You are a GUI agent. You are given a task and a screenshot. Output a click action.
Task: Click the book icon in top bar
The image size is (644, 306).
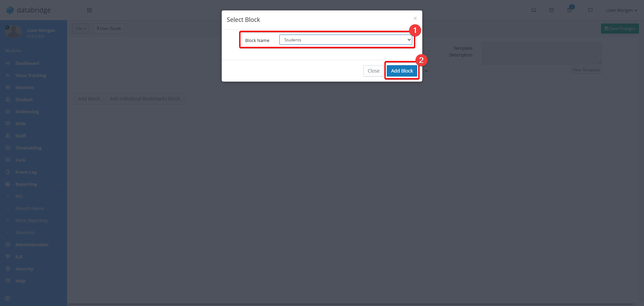[551, 10]
